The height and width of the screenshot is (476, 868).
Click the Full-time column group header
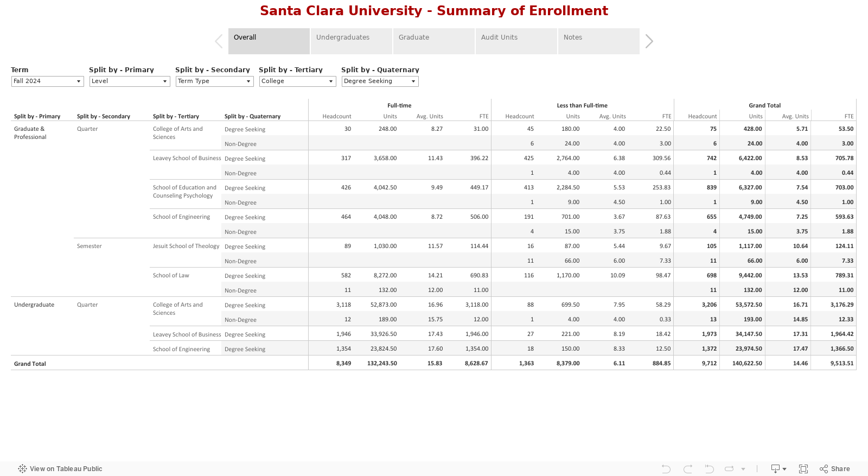399,105
